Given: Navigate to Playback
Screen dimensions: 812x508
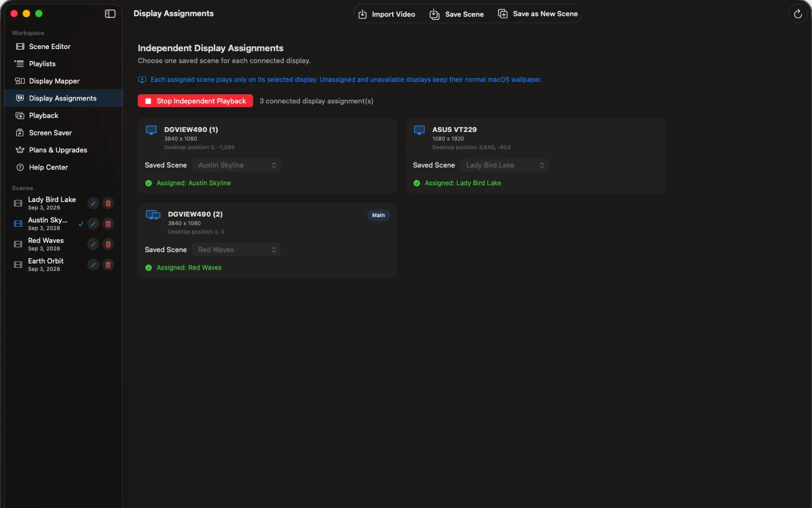Looking at the screenshot, I should tap(63, 116).
